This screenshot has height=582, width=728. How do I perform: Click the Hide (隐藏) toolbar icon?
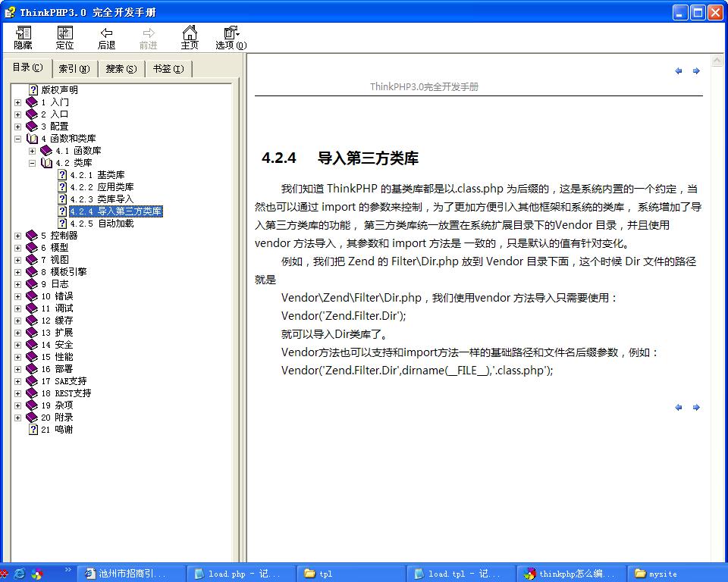23,37
